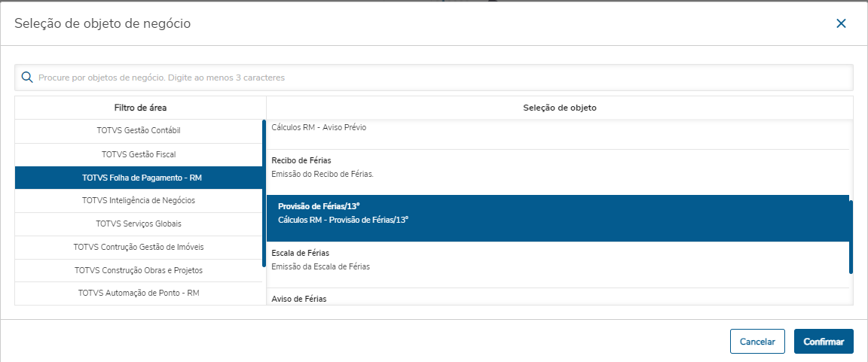868x362 pixels.
Task: Select TOTVS Automação de Ponto - RM
Action: (x=139, y=293)
